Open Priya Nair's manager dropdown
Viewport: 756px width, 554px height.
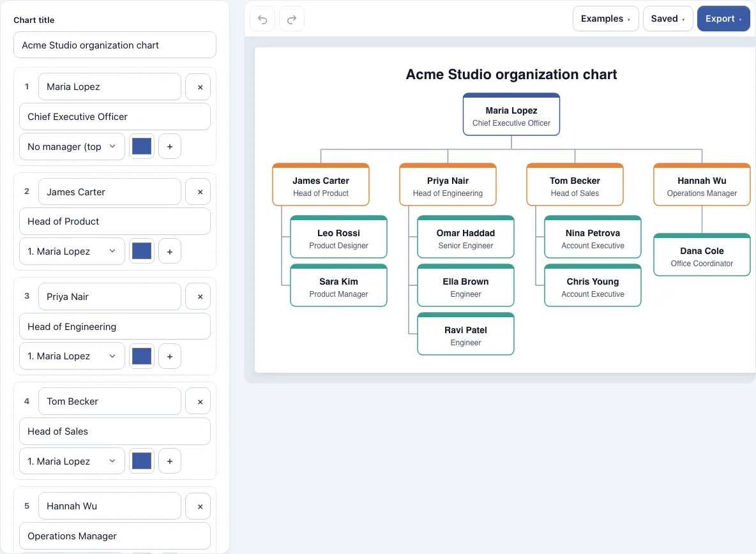(72, 357)
